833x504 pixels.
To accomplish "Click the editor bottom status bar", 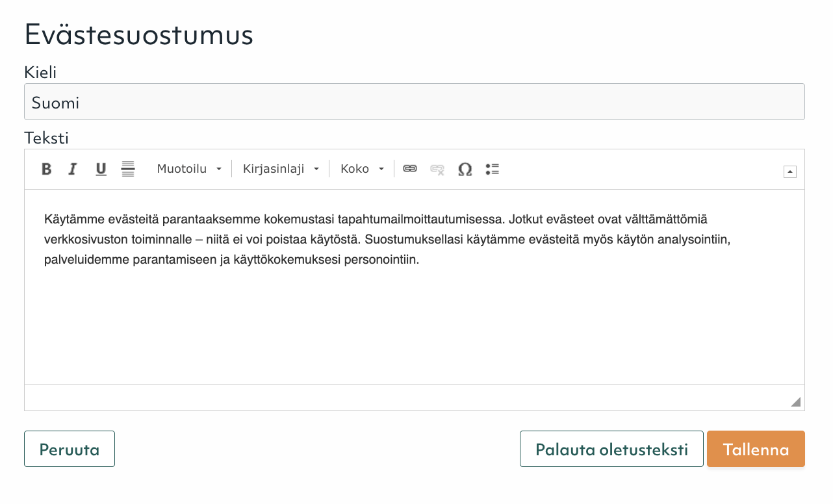I will coord(415,397).
